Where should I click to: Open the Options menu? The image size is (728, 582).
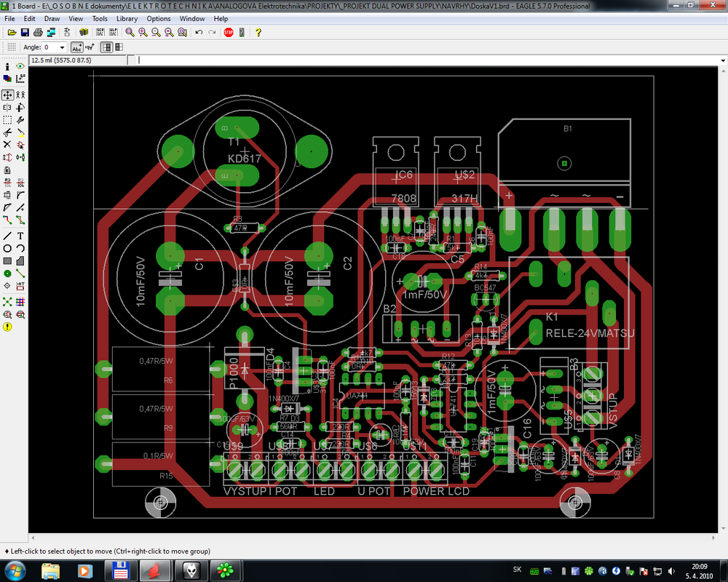pyautogui.click(x=158, y=19)
